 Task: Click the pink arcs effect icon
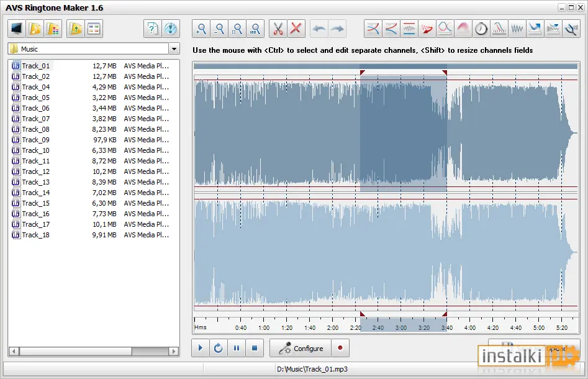tap(463, 29)
